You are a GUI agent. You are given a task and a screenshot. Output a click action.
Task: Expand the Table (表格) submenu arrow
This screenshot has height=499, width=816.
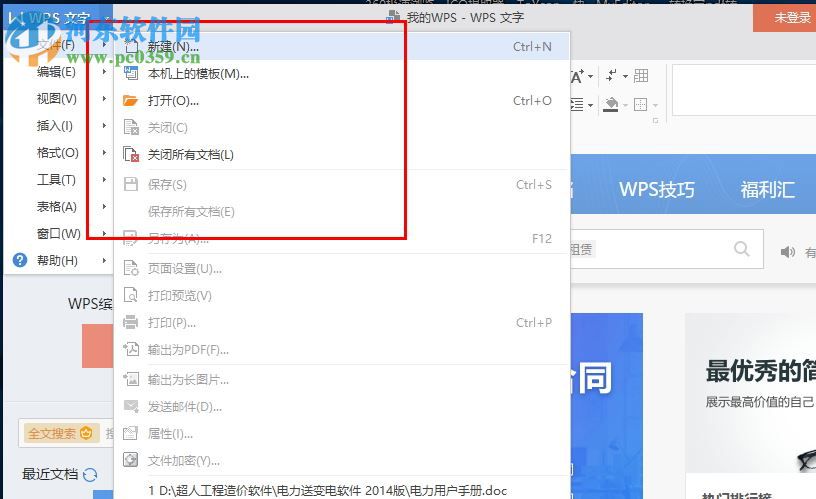click(x=104, y=207)
